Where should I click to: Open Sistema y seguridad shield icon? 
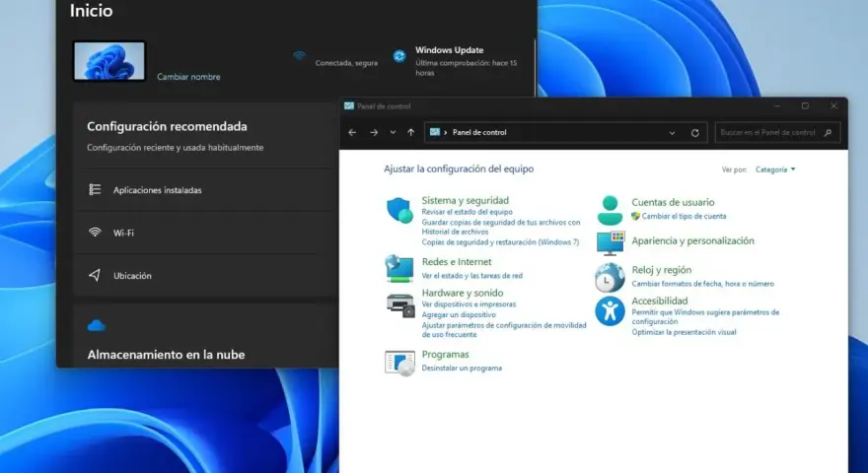[x=399, y=210]
